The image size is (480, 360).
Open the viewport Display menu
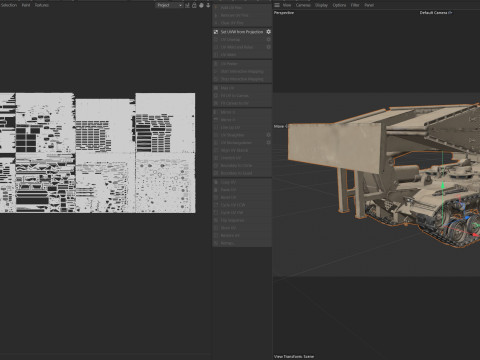321,5
